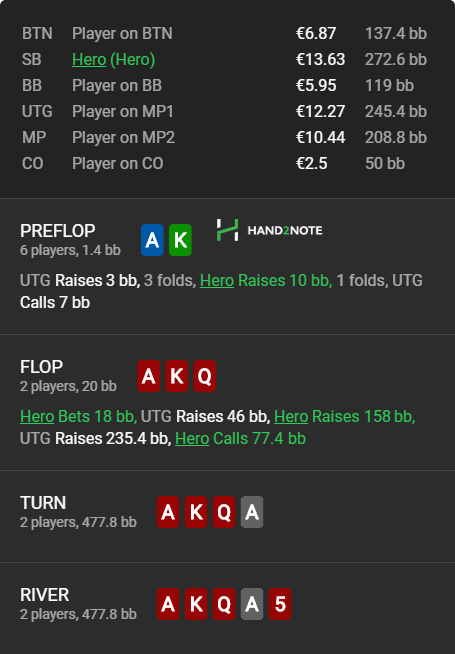455x654 pixels.
Task: Select the Player on CO row
Action: (x=224, y=164)
